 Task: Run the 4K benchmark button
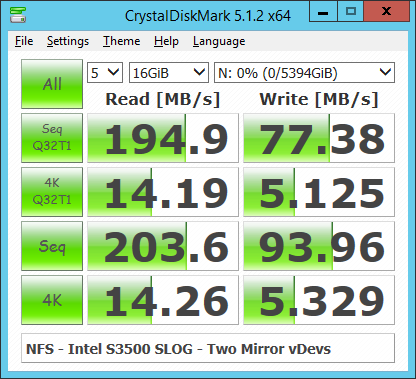click(52, 300)
